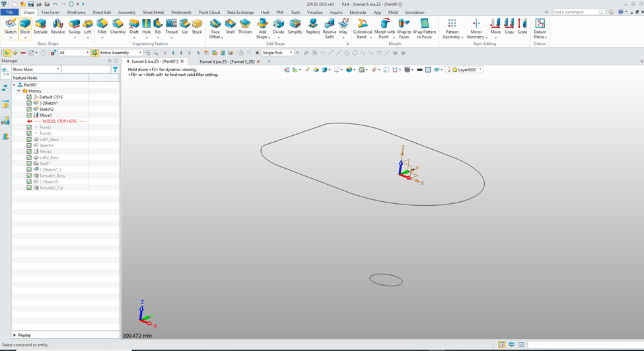Select the Extrude tool in ribbon

coord(41,26)
